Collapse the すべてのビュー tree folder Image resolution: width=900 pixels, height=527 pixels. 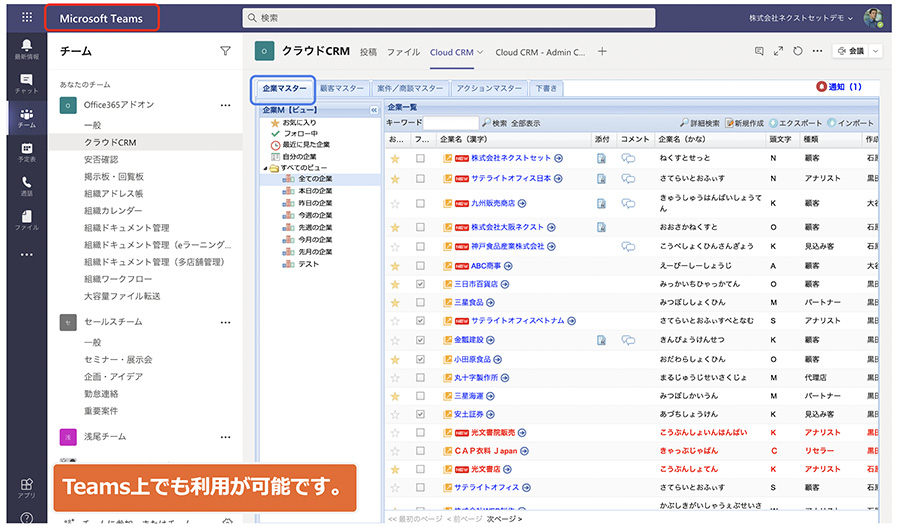pos(266,168)
